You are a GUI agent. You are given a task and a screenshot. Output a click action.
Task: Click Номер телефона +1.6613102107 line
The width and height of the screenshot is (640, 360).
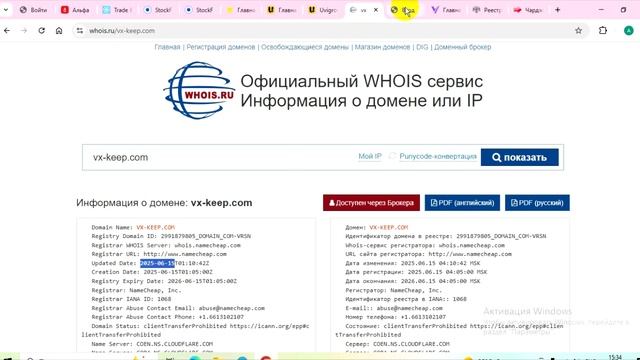click(396, 317)
